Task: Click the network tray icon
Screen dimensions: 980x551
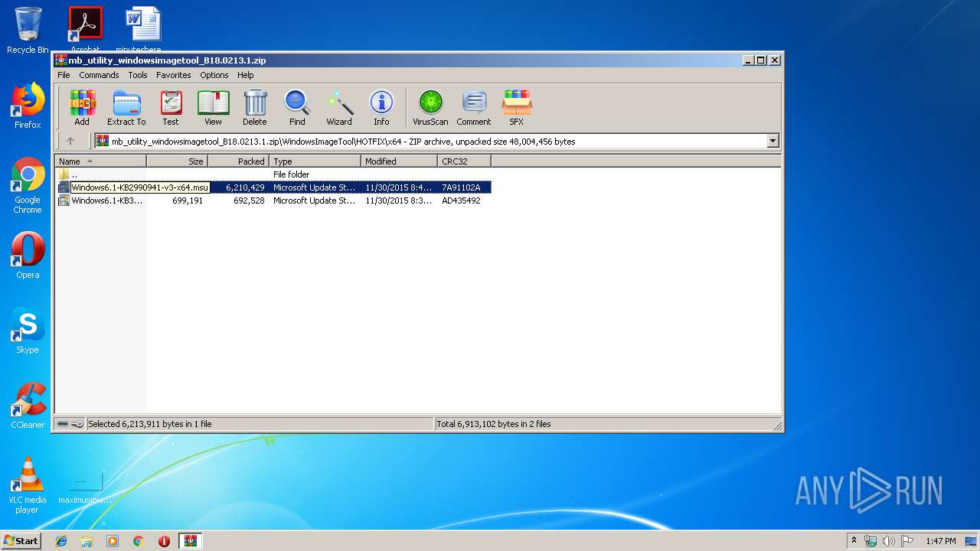Action: tap(871, 541)
